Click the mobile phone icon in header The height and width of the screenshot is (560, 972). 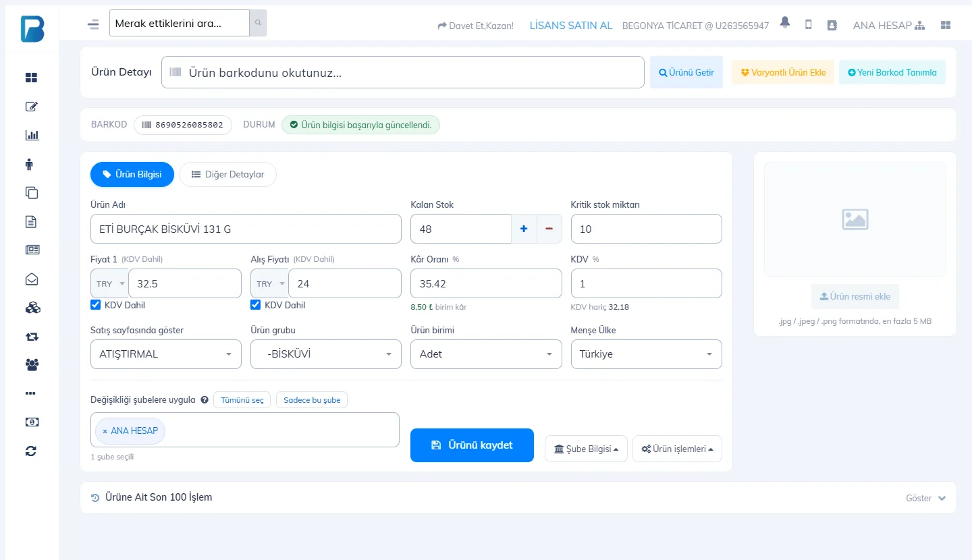pyautogui.click(x=808, y=25)
